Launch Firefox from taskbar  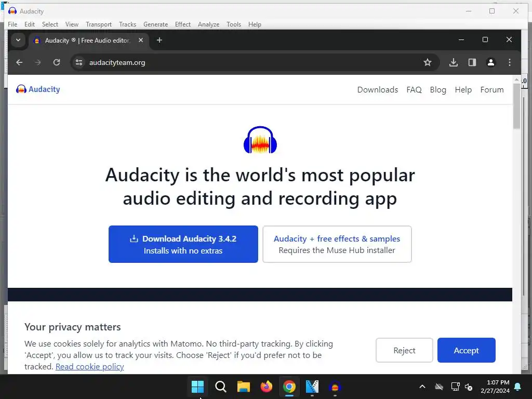(267, 387)
